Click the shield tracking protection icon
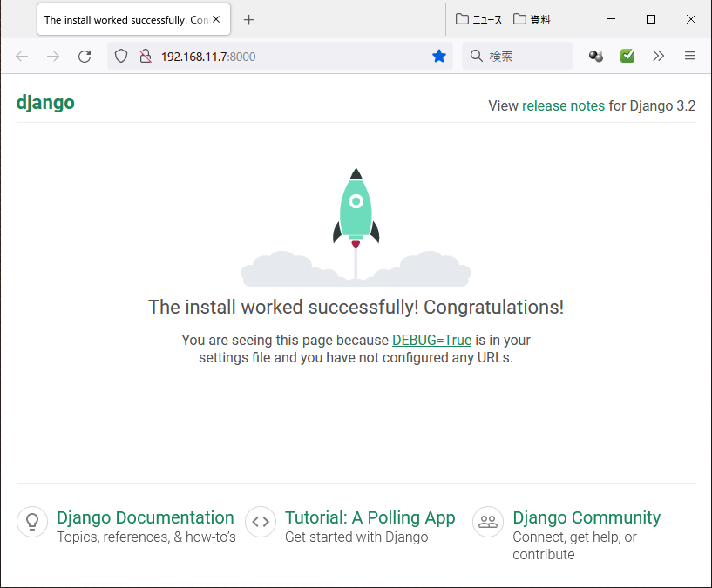The height and width of the screenshot is (588, 712). [x=121, y=57]
